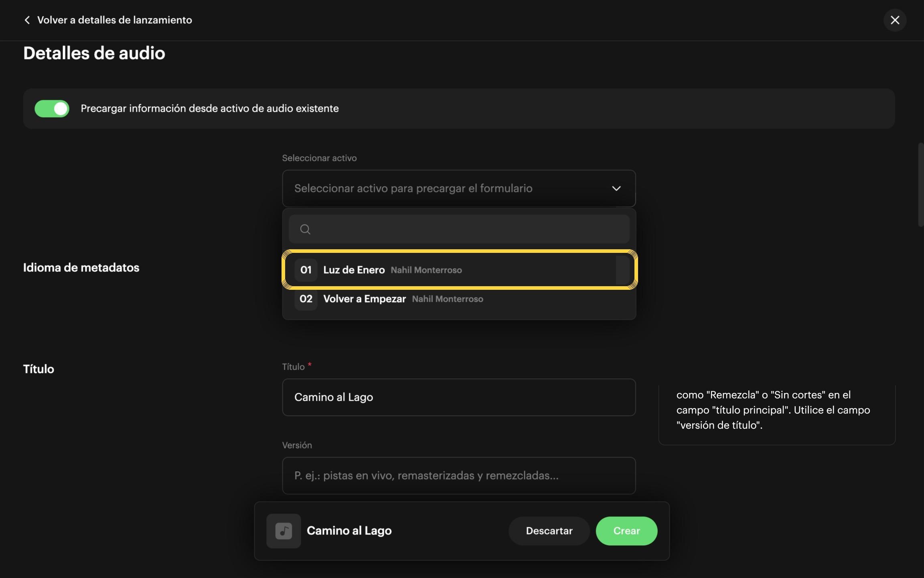Viewport: 924px width, 578px height.
Task: Click the green Crear button
Action: point(626,531)
